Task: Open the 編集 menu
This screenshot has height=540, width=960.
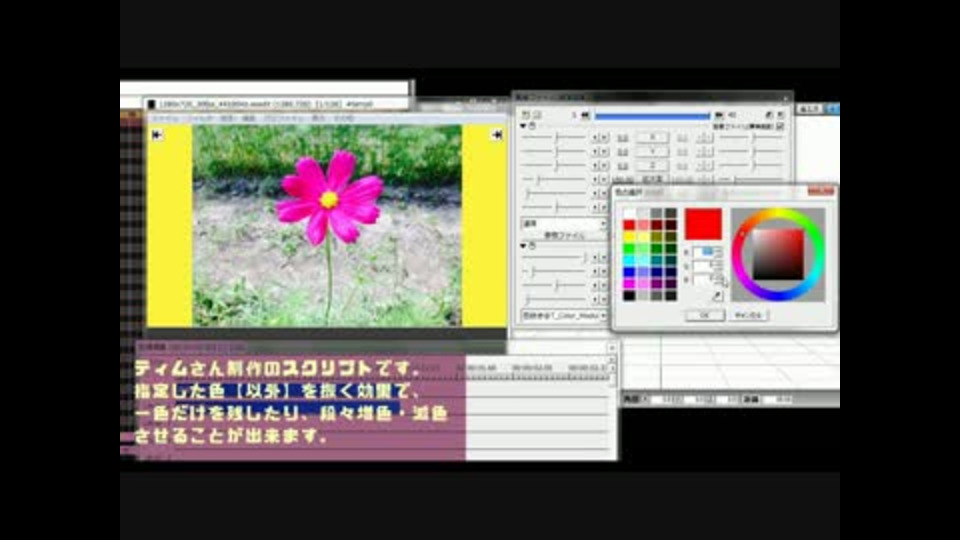Action: (x=249, y=118)
